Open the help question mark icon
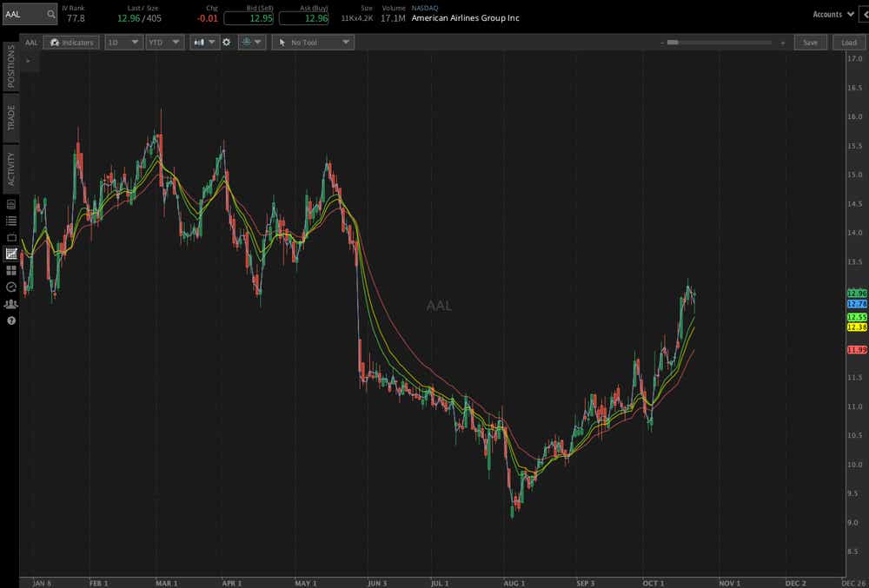 click(11, 320)
